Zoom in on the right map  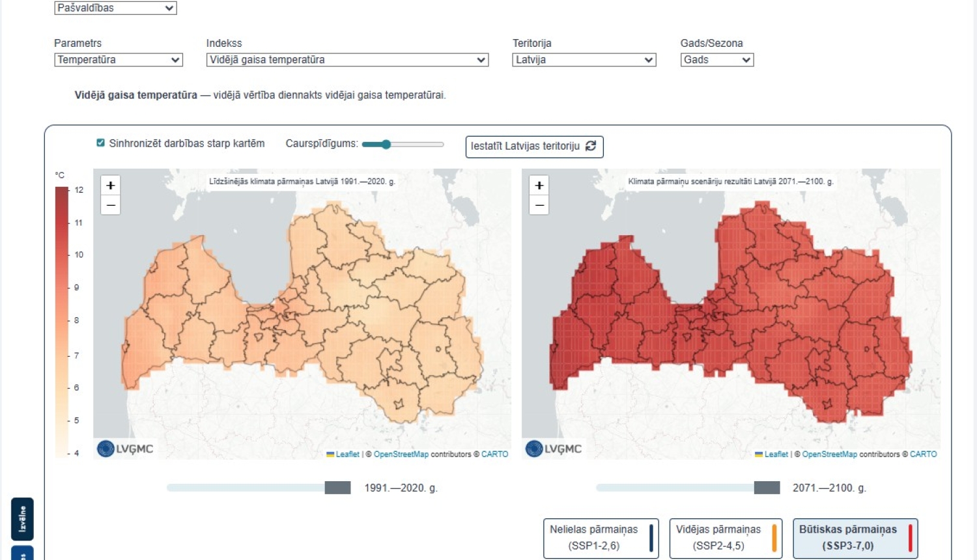click(539, 186)
